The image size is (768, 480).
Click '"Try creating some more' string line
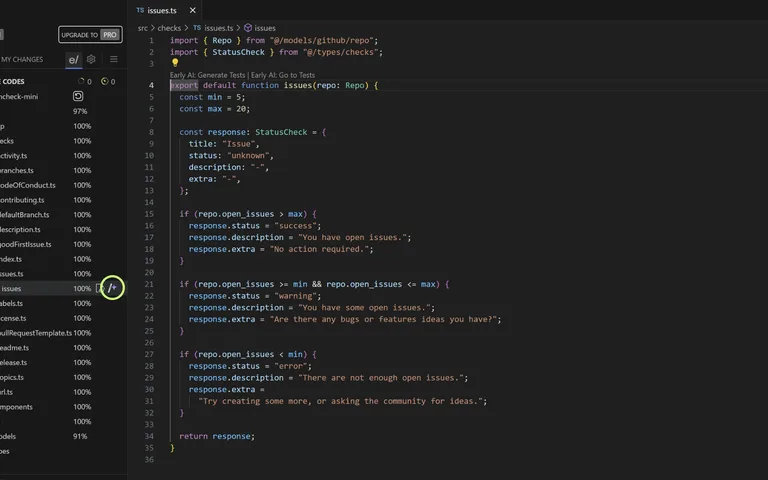(x=342, y=401)
